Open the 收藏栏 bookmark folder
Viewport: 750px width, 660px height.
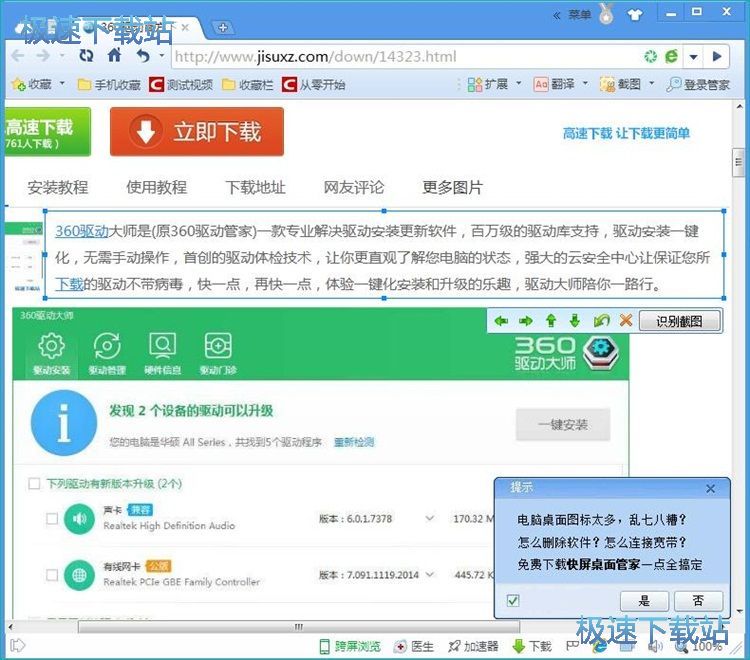tap(248, 85)
